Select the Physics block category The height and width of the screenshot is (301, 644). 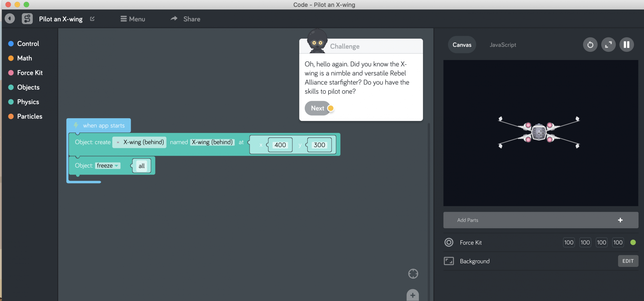click(x=28, y=102)
